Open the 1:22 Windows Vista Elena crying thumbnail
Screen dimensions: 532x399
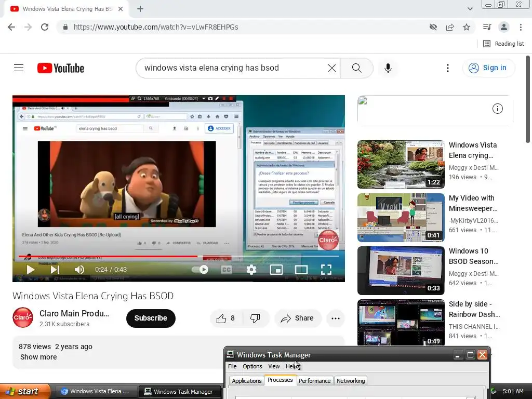(401, 165)
